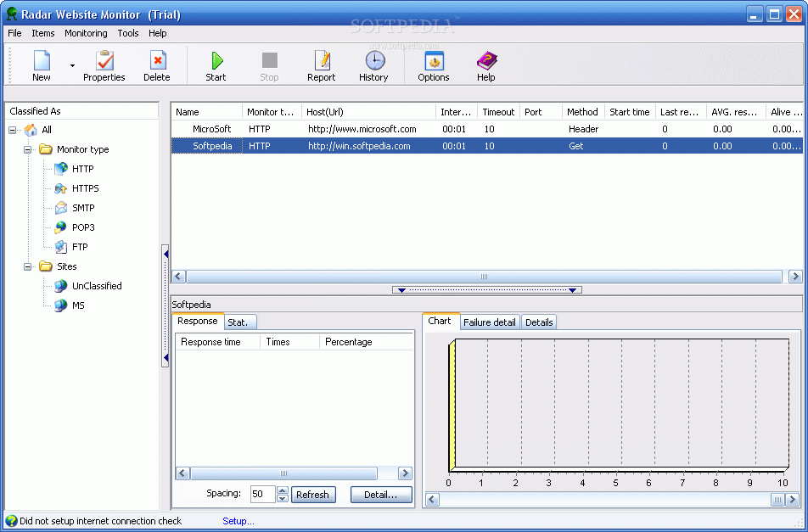This screenshot has width=808, height=532.
Task: Switch to the Details tab
Action: tap(539, 322)
